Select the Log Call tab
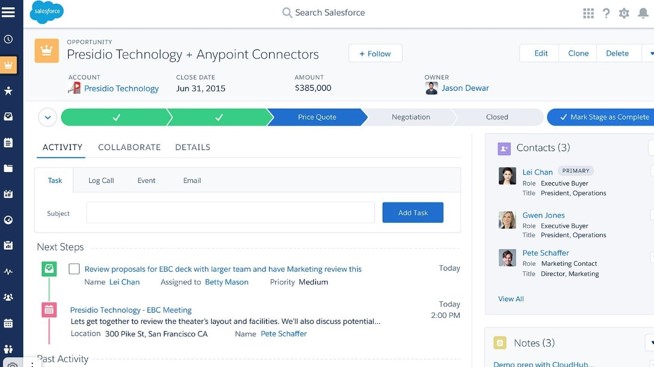This screenshot has height=367, width=654. [x=101, y=181]
